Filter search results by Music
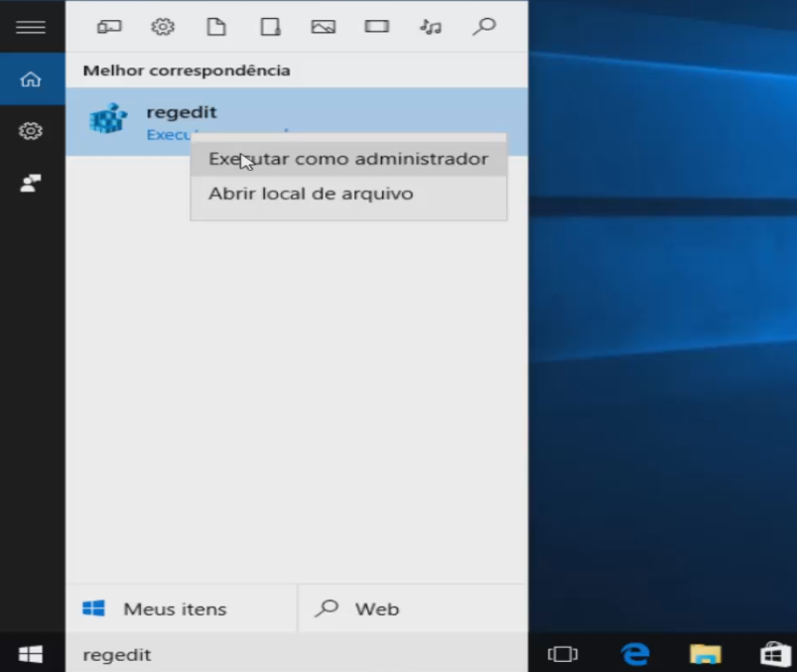The width and height of the screenshot is (797, 672). (x=431, y=27)
